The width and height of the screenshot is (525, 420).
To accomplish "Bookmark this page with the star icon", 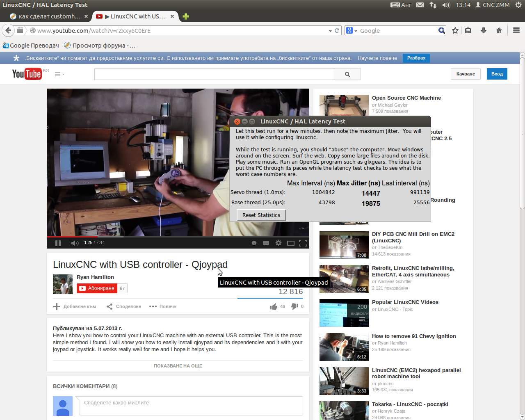I will click(x=455, y=30).
